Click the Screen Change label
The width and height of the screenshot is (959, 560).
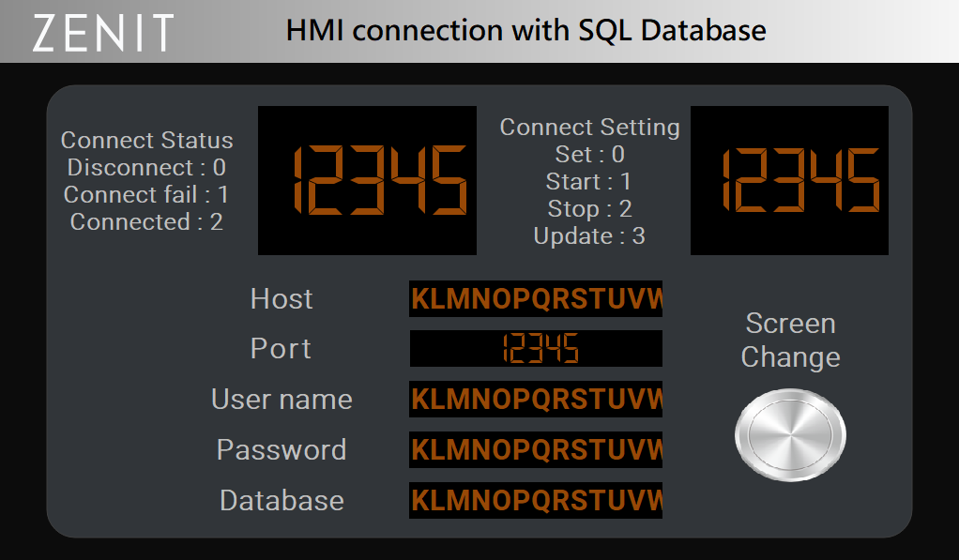pos(790,340)
